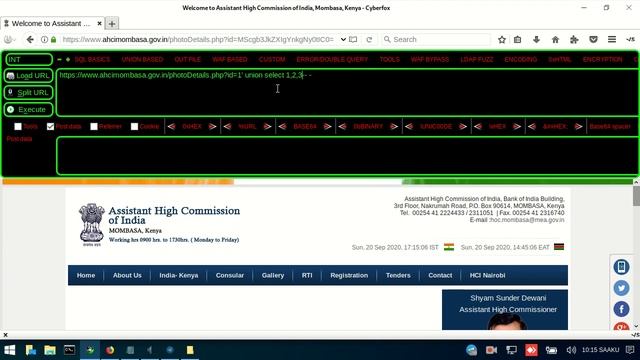Click the browser Back arrow
This screenshot has width=640, height=360.
tap(30, 40)
